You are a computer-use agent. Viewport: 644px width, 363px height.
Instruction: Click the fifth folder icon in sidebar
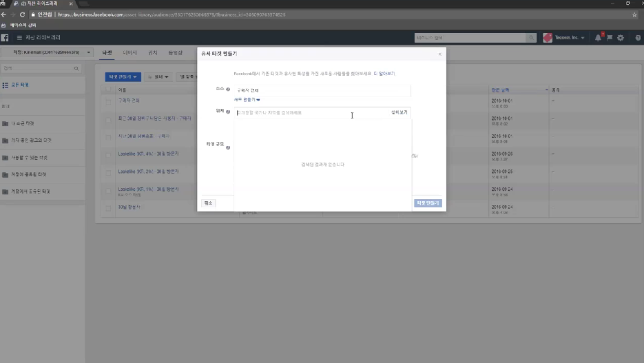click(6, 191)
